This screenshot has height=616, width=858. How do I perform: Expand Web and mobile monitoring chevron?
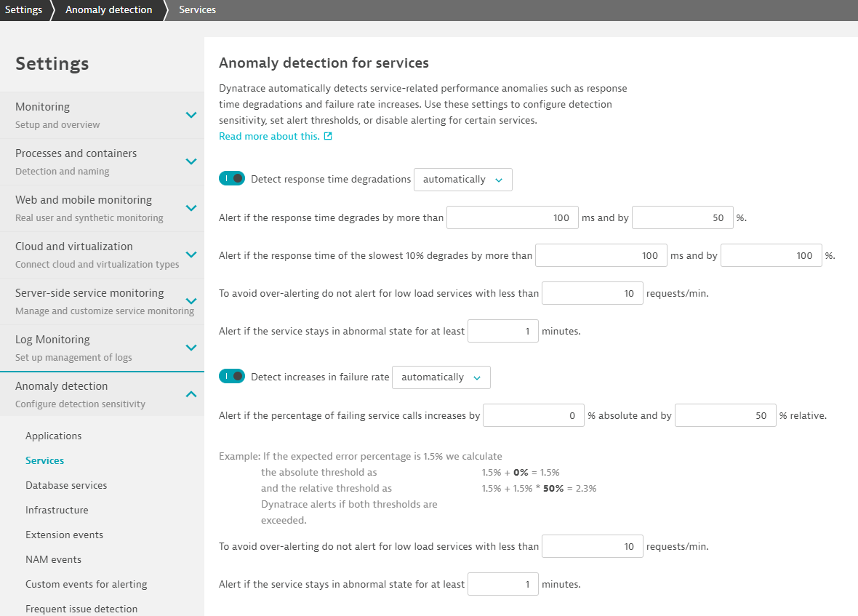point(191,208)
